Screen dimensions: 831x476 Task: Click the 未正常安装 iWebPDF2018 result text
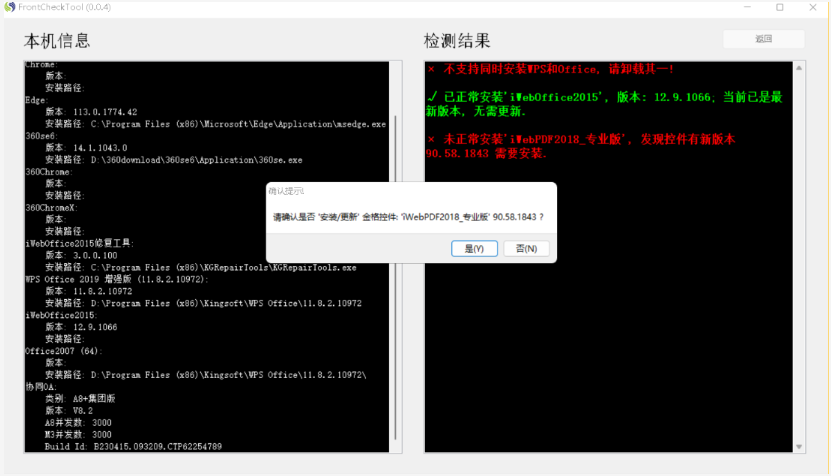[580, 146]
